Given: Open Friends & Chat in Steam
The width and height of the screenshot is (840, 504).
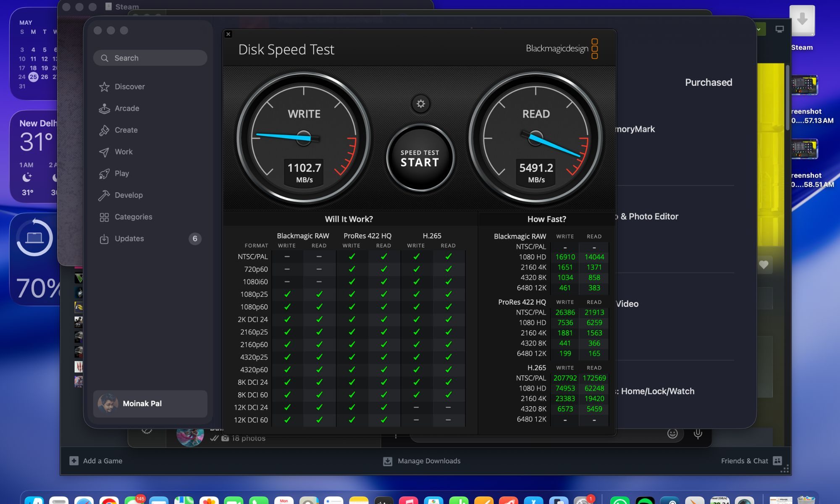Looking at the screenshot, I should 751,461.
